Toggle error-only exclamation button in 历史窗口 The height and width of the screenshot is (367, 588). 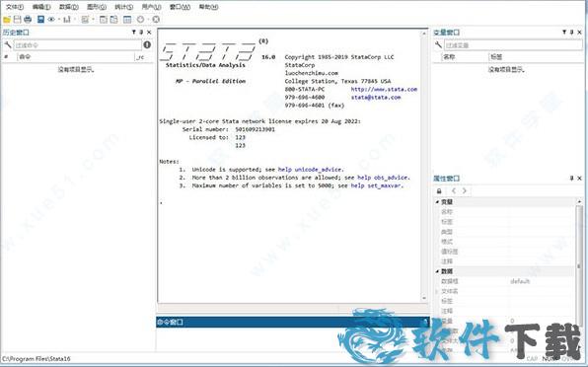point(147,45)
